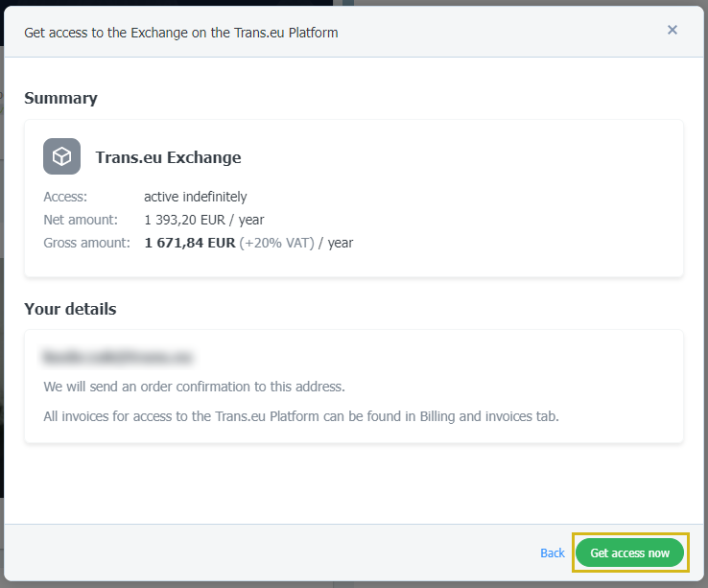Click the order confirmation notice text
Viewport: 708px width, 588px height.
coord(194,387)
